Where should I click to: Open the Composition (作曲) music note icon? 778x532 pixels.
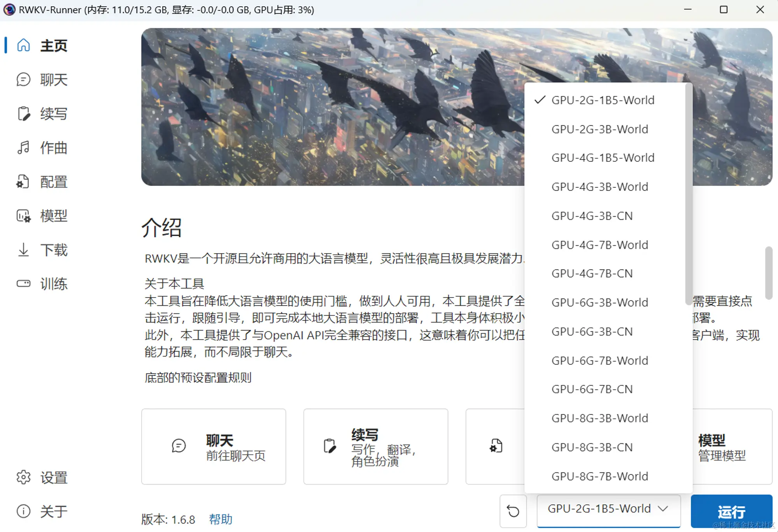tap(23, 148)
